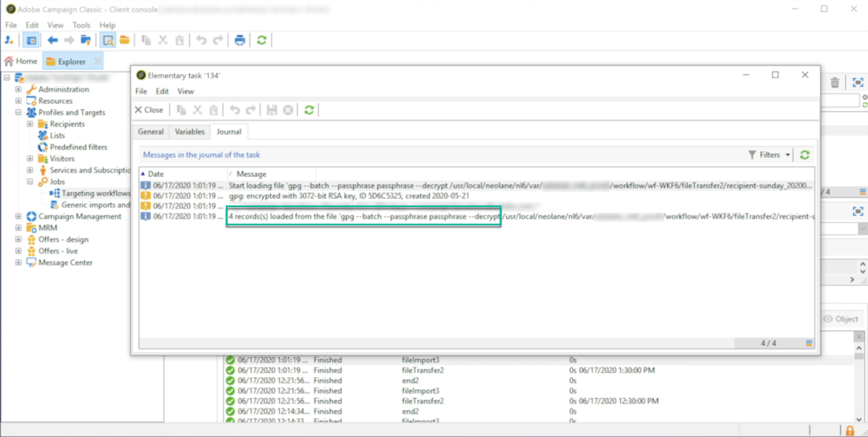The image size is (868, 437).
Task: Close the Explorer tab with its X
Action: click(97, 62)
